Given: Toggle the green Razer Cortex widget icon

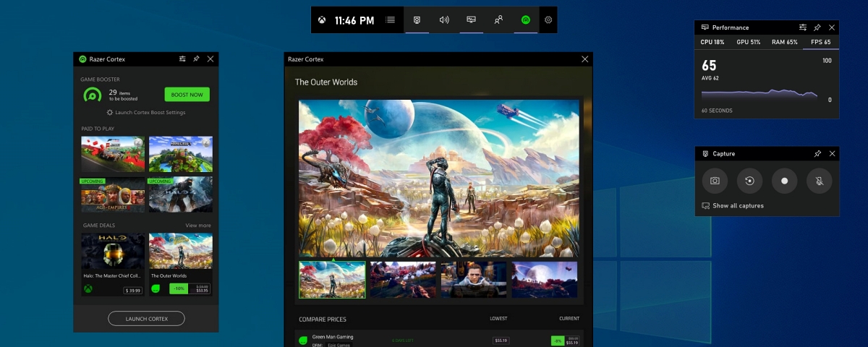Looking at the screenshot, I should (526, 20).
